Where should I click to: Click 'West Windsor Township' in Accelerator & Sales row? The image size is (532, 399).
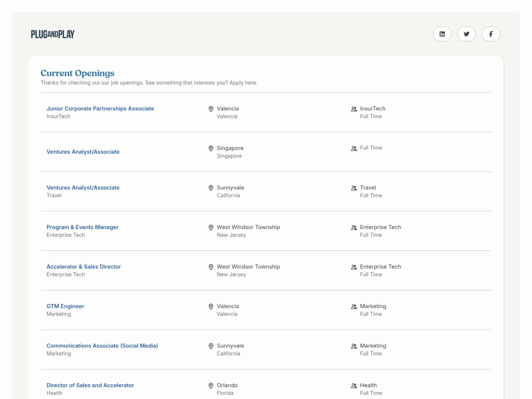coord(248,267)
